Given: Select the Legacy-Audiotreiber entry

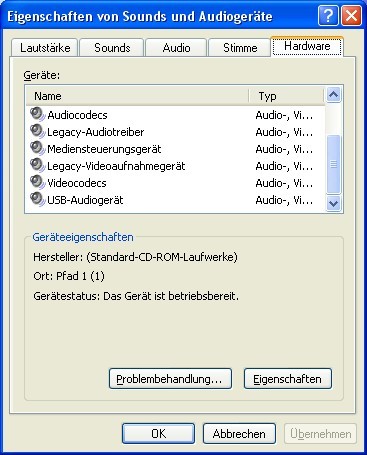Looking at the screenshot, I should pos(96,132).
